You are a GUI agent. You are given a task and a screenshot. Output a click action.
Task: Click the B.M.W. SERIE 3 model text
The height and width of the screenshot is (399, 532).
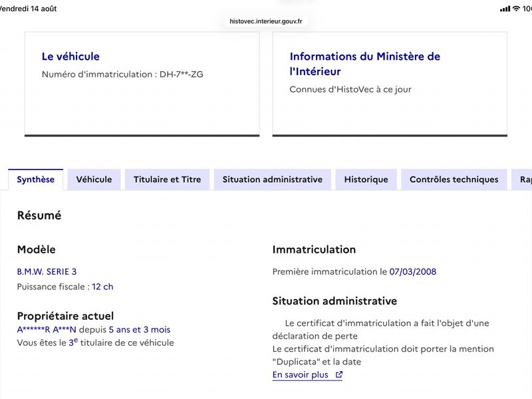tap(47, 272)
